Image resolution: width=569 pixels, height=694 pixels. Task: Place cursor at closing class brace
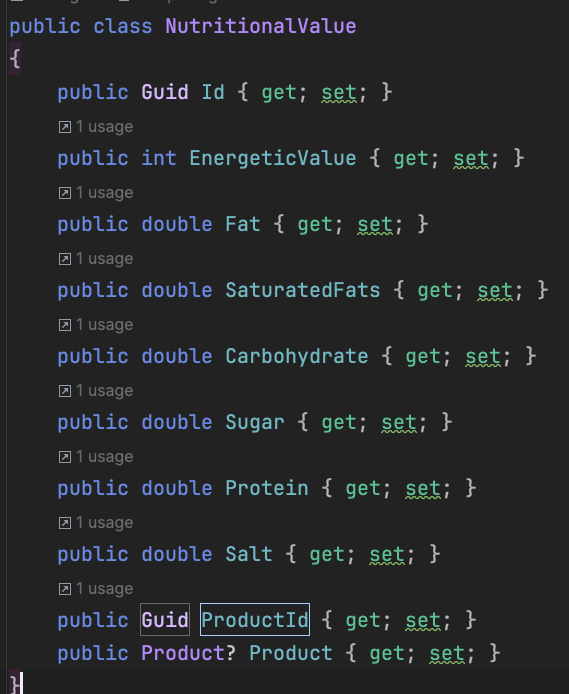15,683
